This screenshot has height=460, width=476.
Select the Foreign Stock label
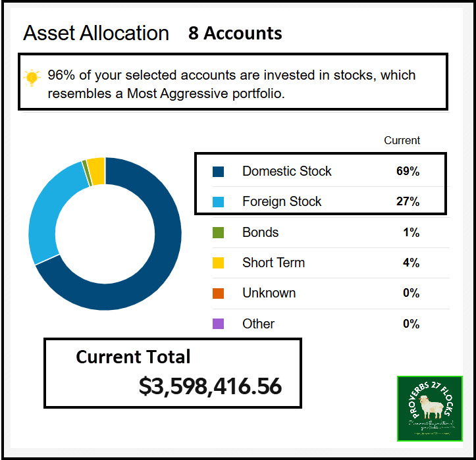coord(282,201)
